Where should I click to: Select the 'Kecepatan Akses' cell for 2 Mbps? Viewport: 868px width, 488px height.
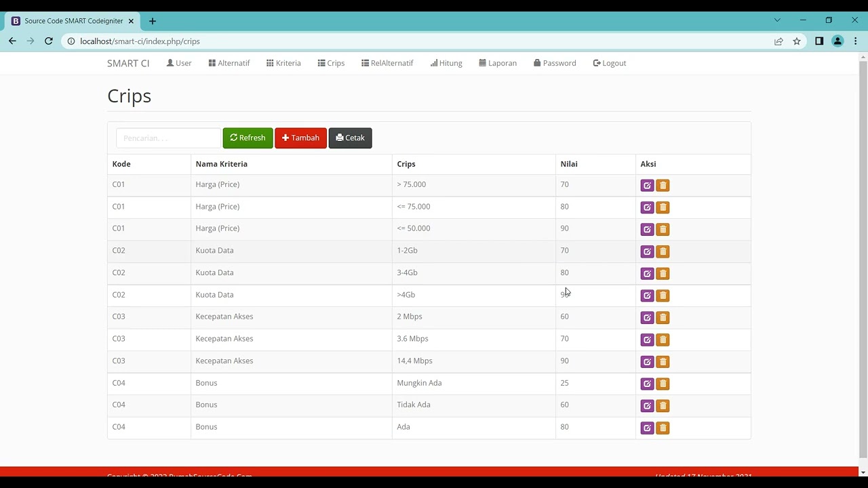pyautogui.click(x=292, y=317)
